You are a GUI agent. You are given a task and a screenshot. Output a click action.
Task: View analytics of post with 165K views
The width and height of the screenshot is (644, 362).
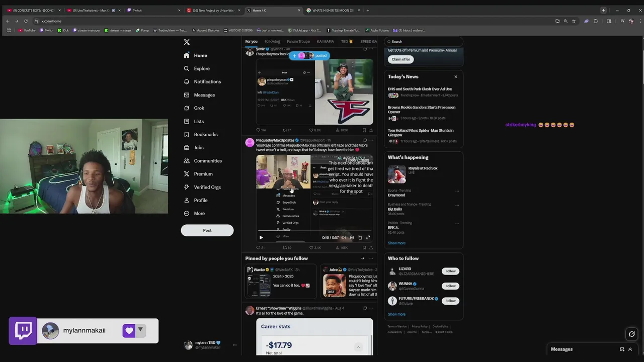coord(342,247)
